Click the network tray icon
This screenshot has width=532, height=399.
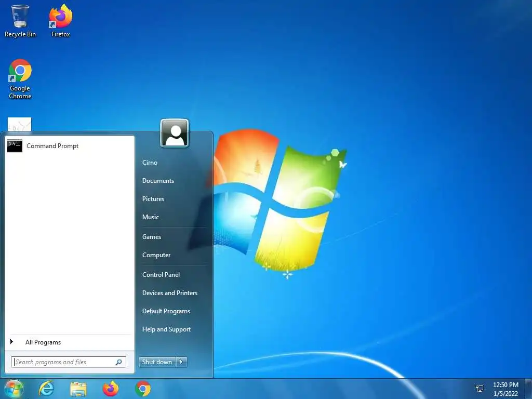click(480, 389)
